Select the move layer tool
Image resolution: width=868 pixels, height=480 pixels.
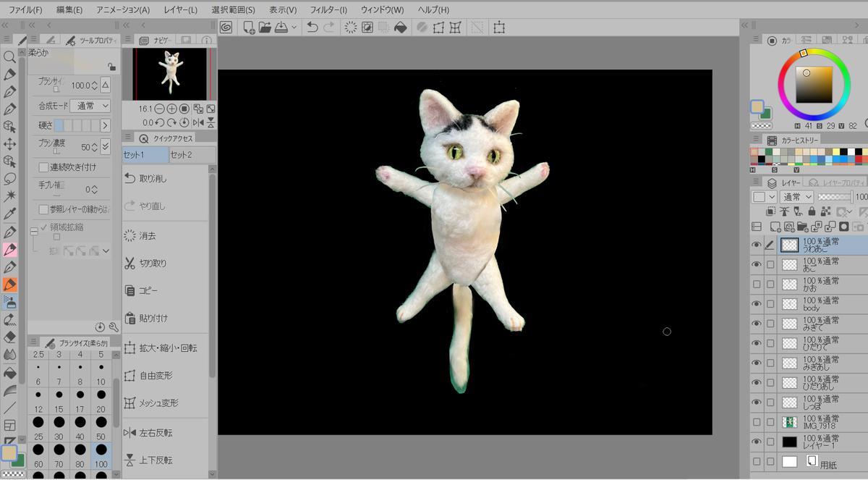(9, 143)
